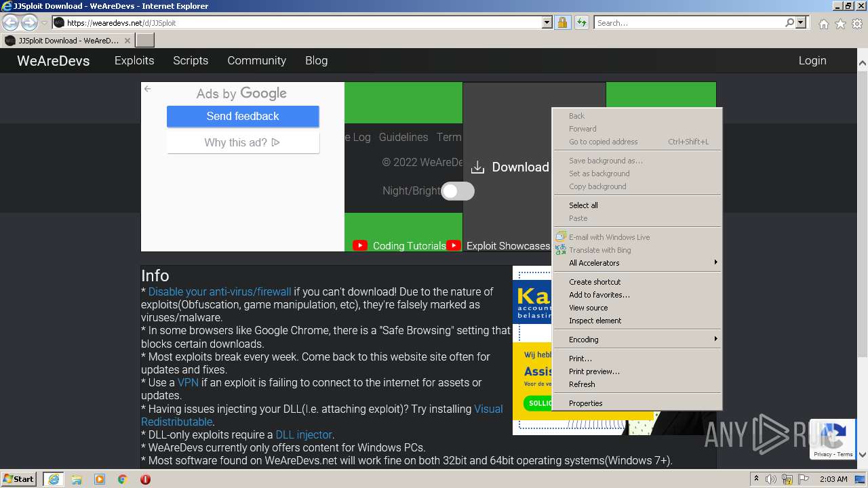Show hidden system tray icons

pyautogui.click(x=756, y=479)
